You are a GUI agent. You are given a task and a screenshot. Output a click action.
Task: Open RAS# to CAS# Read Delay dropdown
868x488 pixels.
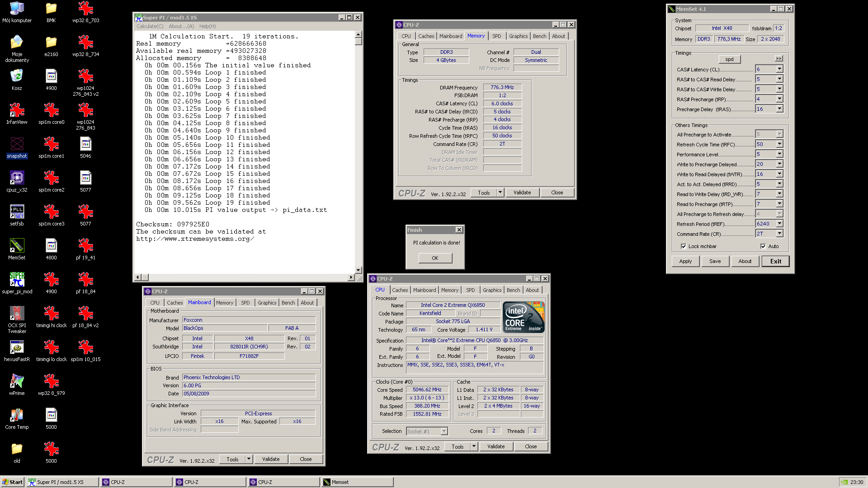(x=779, y=79)
